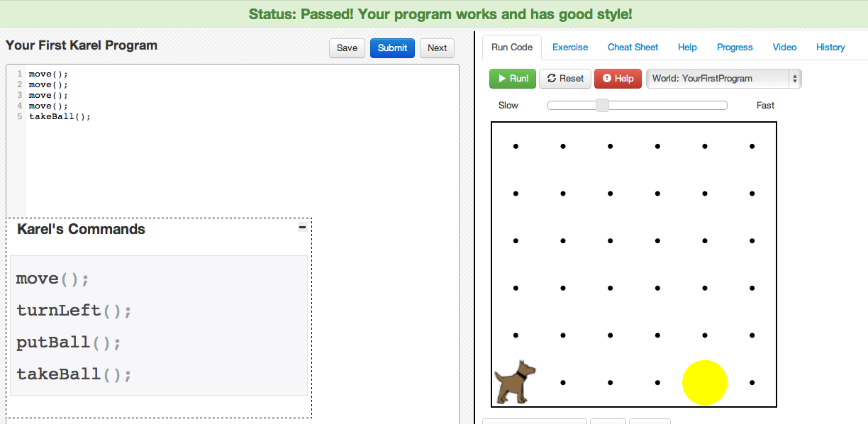The width and height of the screenshot is (868, 424).
Task: Click Karel the dog in the world
Action: (513, 381)
